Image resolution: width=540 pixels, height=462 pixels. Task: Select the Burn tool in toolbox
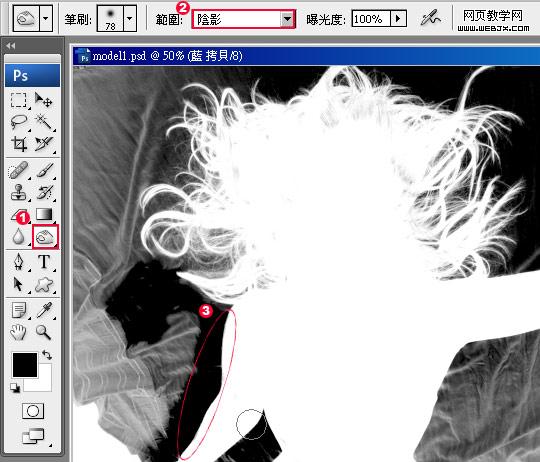45,237
